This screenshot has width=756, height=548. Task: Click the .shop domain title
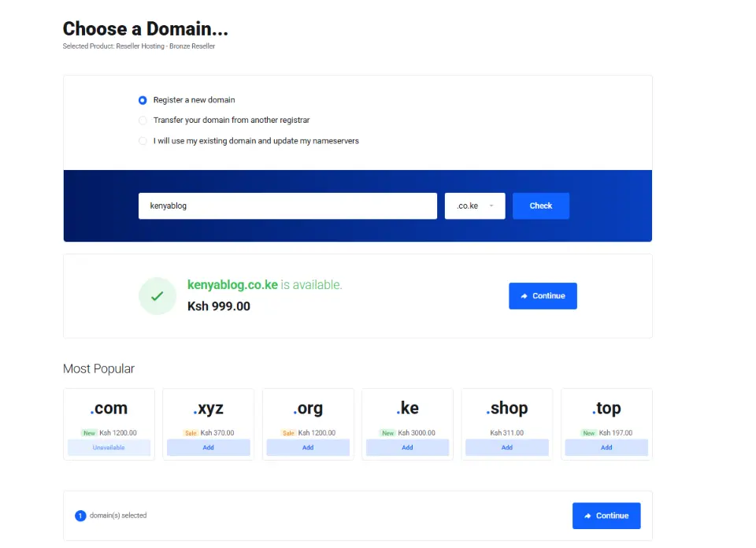pos(507,409)
